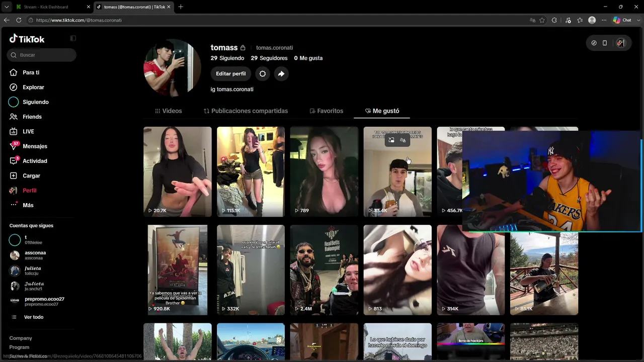Open the liked video with 314K views
Image resolution: width=644 pixels, height=362 pixels.
(471, 270)
